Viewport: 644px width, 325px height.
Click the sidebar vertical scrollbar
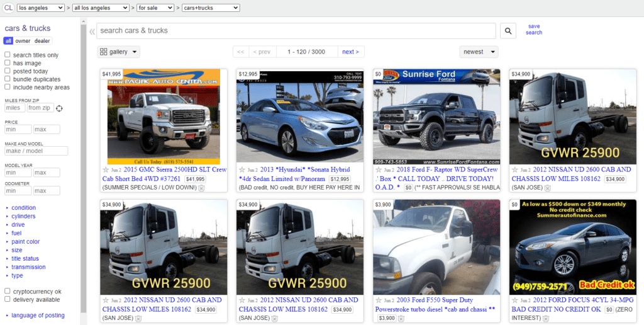(84, 169)
